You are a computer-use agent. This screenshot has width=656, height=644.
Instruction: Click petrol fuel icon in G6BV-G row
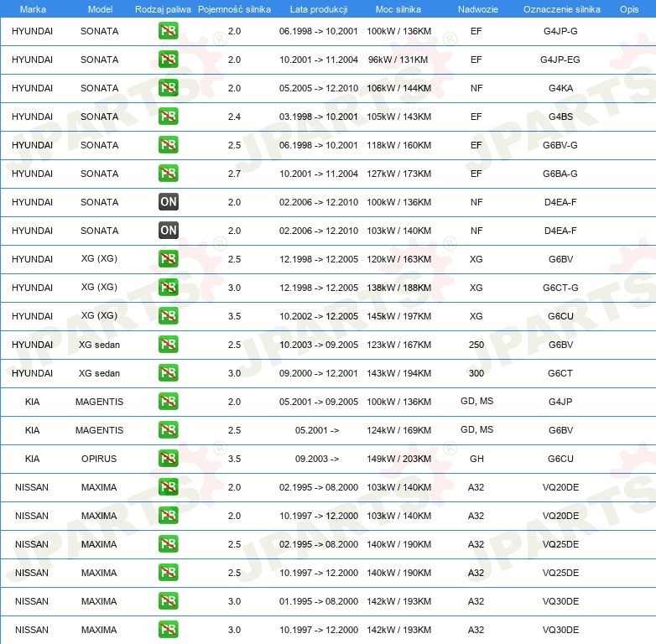(x=168, y=144)
